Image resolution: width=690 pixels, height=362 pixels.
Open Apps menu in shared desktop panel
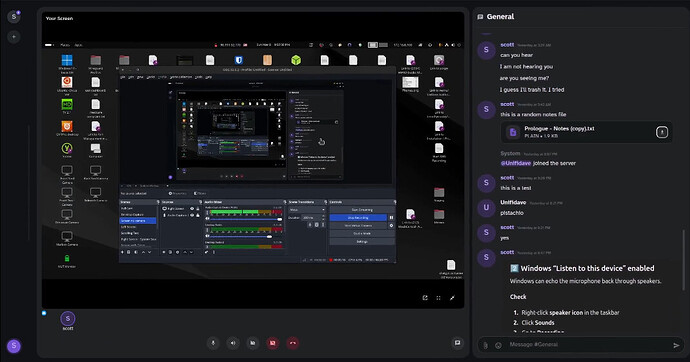click(x=78, y=45)
